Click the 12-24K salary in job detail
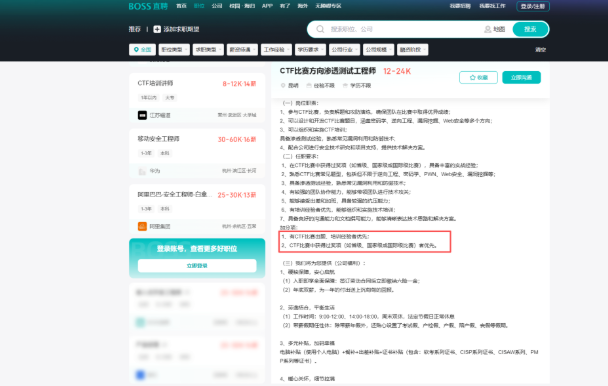The width and height of the screenshot is (608, 386). click(397, 71)
